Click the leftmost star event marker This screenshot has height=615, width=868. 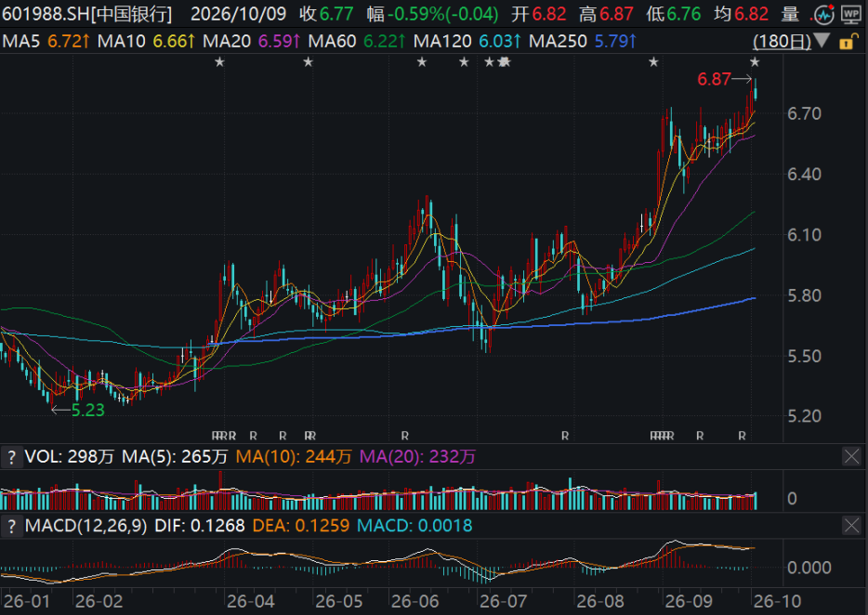(219, 62)
